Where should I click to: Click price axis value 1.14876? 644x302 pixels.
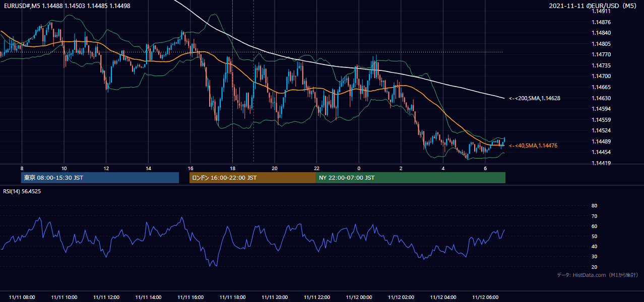click(601, 22)
